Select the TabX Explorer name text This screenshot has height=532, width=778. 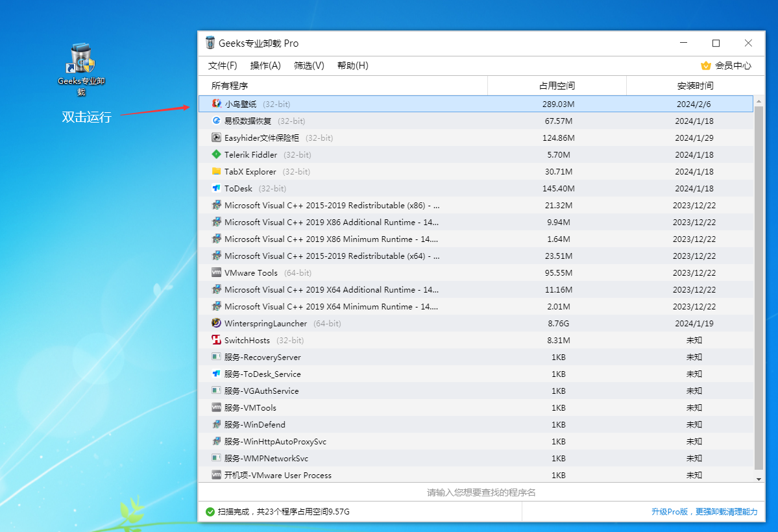[x=250, y=172]
